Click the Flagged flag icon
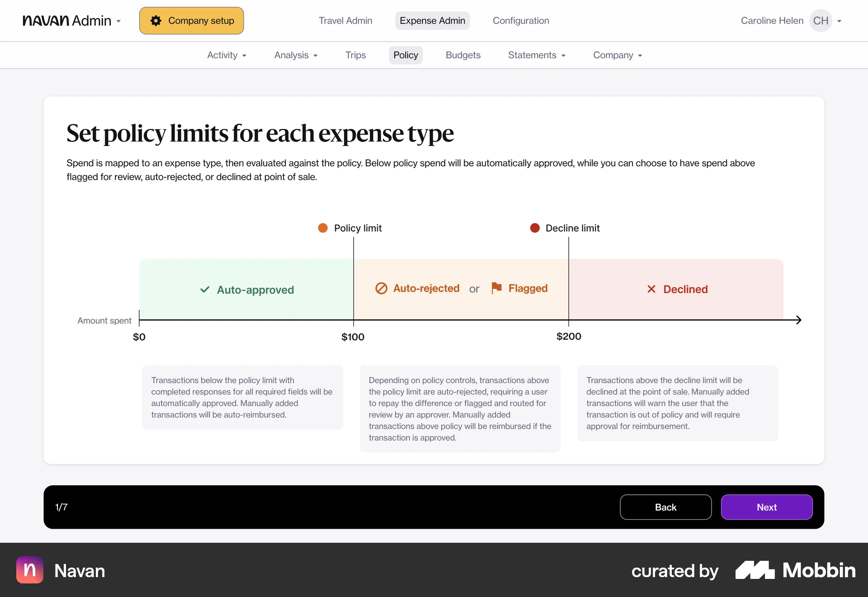 coord(496,288)
